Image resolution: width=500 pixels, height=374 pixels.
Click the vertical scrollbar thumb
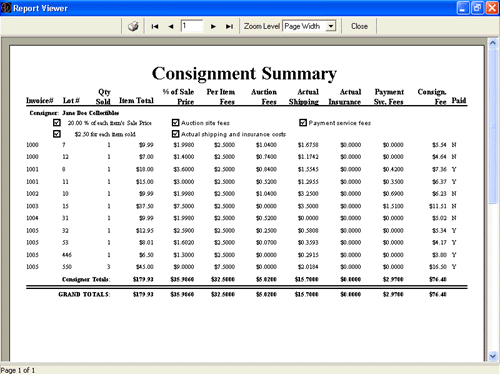[x=493, y=126]
